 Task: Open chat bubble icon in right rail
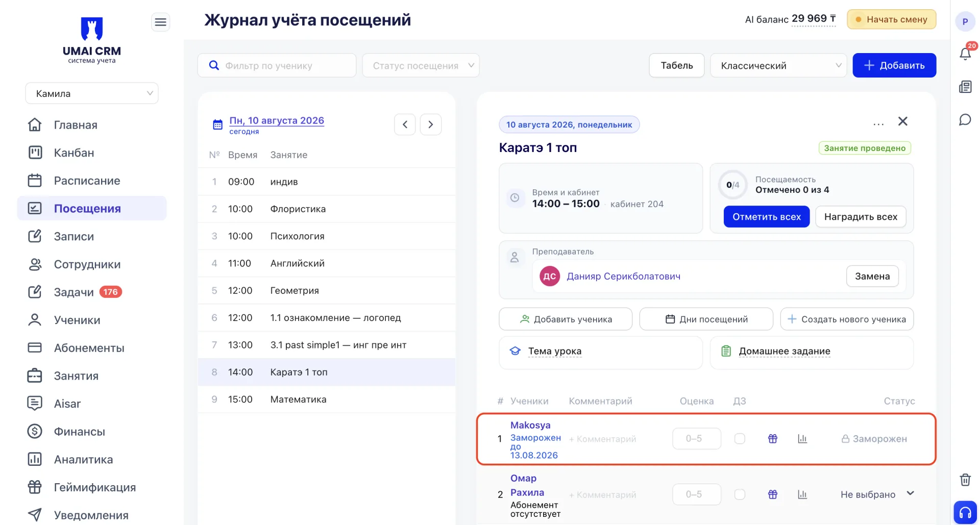(x=965, y=120)
